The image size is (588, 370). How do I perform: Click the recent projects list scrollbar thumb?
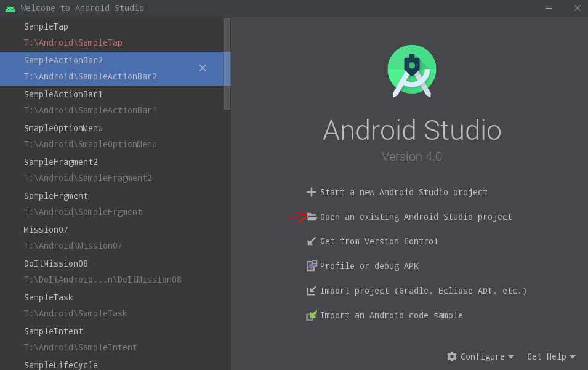227,64
